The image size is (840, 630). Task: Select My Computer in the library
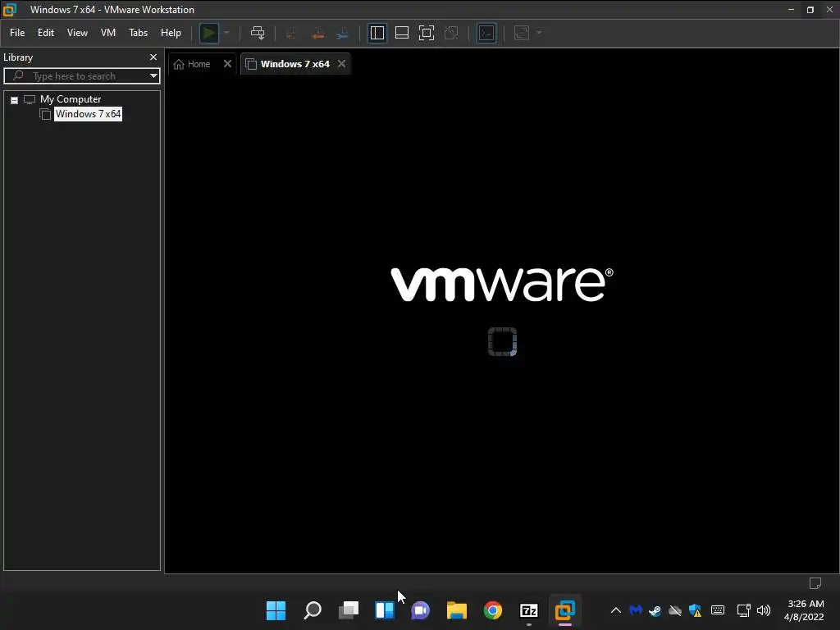(71, 99)
